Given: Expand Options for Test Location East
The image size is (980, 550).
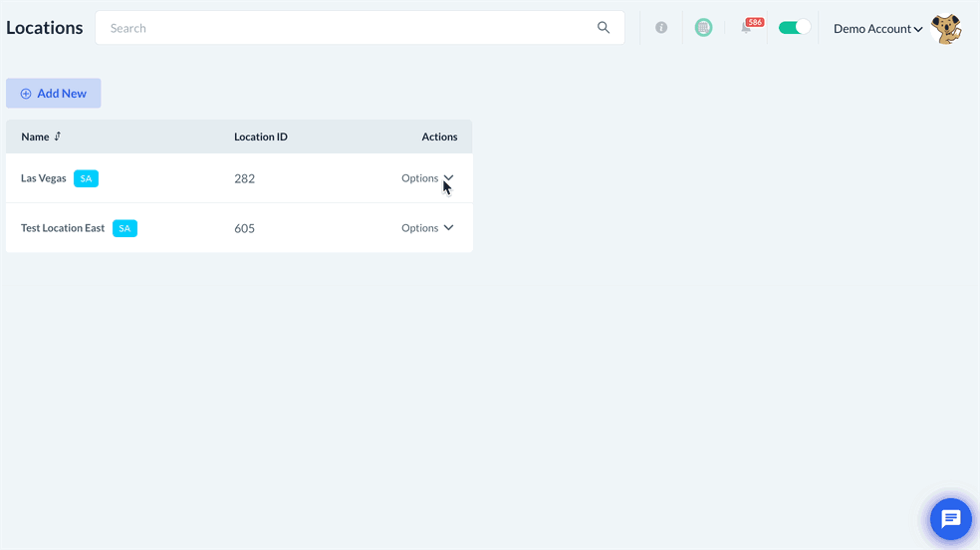Looking at the screenshot, I should coord(427,228).
